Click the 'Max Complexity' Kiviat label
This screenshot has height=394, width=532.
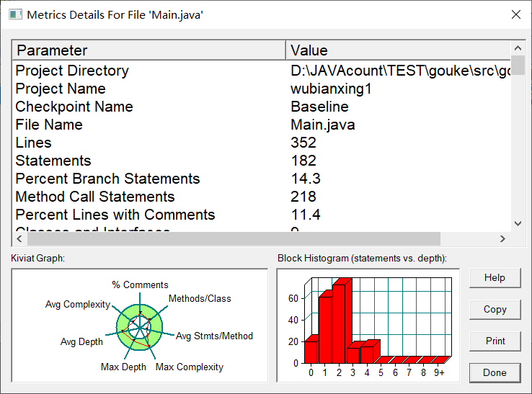click(190, 367)
